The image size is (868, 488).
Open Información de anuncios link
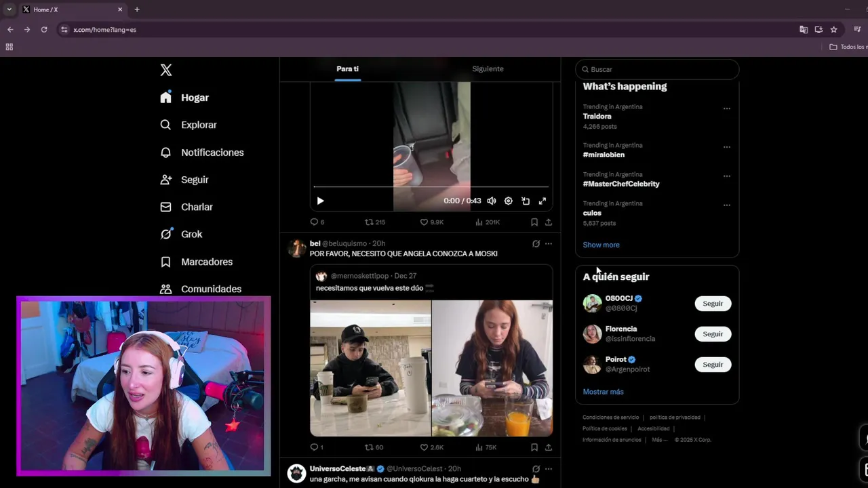click(x=612, y=440)
